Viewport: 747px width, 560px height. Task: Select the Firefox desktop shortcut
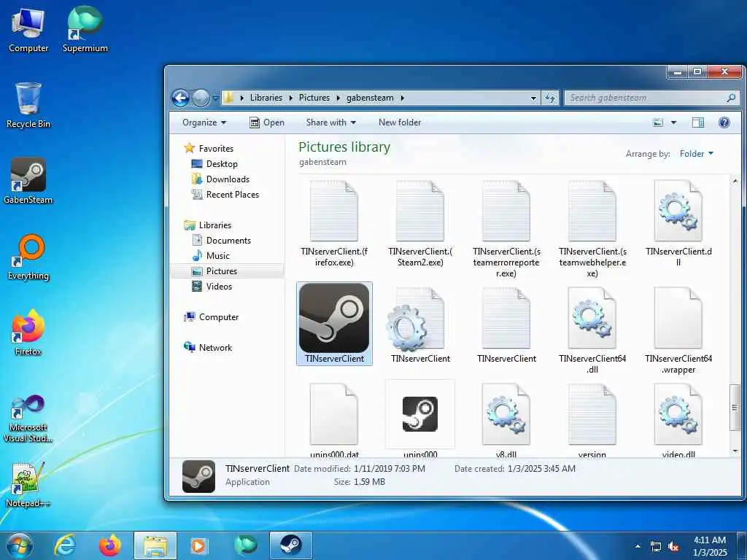coord(28,333)
